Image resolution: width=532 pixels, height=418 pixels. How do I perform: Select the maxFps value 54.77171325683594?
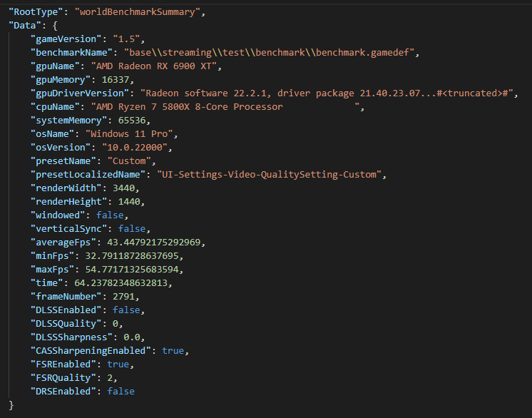pyautogui.click(x=132, y=270)
